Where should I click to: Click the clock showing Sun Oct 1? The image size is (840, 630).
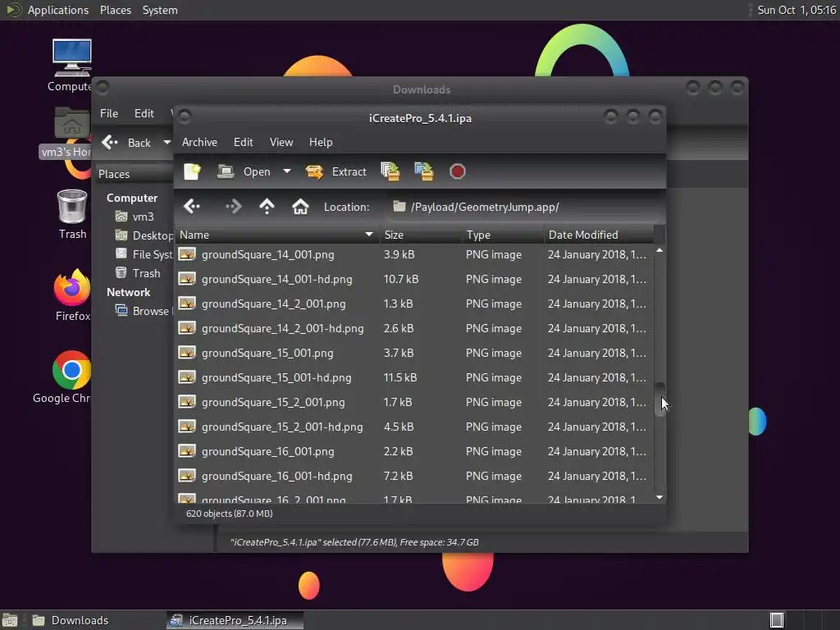click(797, 10)
